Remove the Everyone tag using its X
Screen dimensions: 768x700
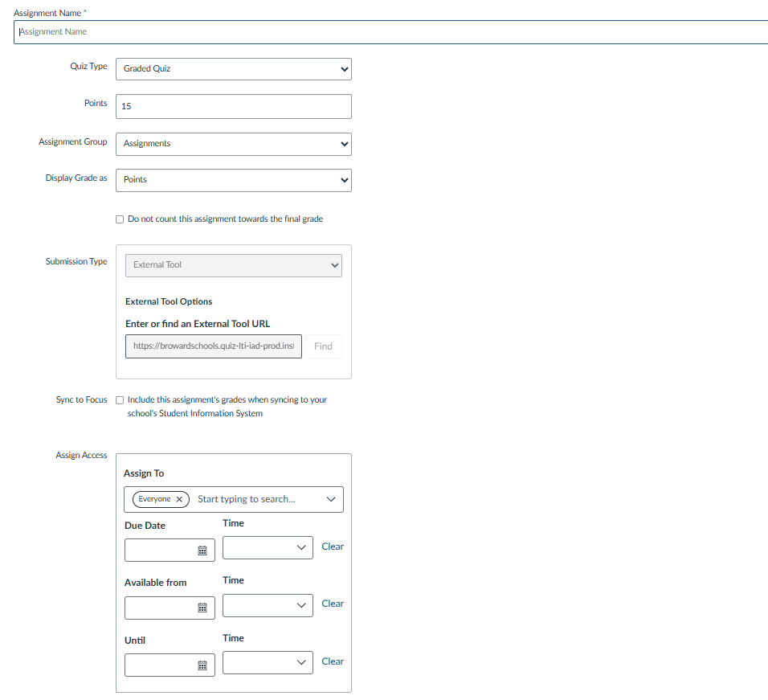tap(179, 499)
